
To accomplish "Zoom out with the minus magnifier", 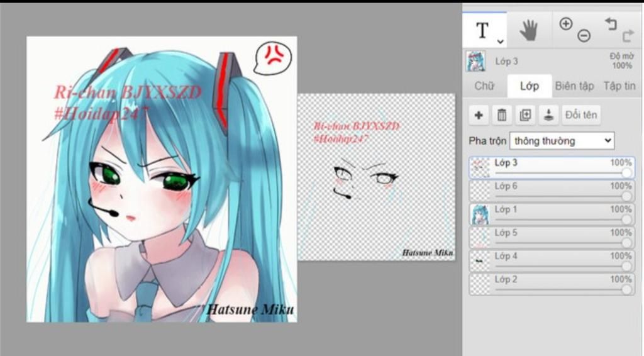I will [x=584, y=36].
